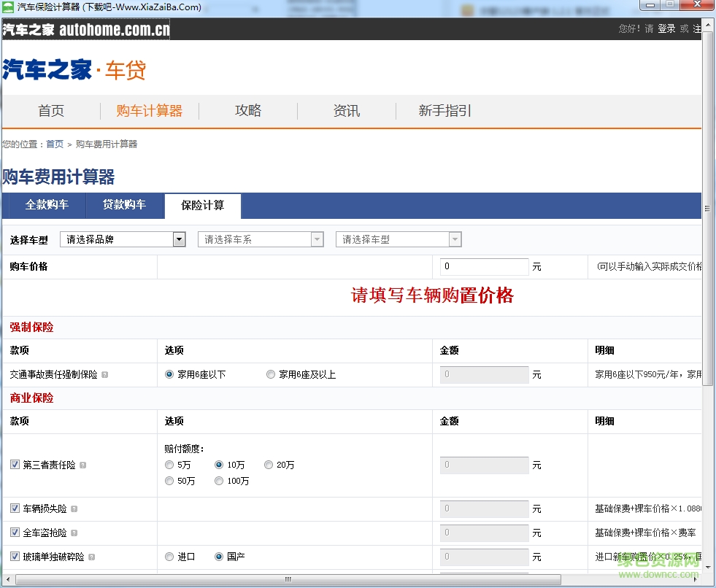Uncheck the 车辆损失险 checkbox
The height and width of the screenshot is (588, 716).
click(15, 508)
